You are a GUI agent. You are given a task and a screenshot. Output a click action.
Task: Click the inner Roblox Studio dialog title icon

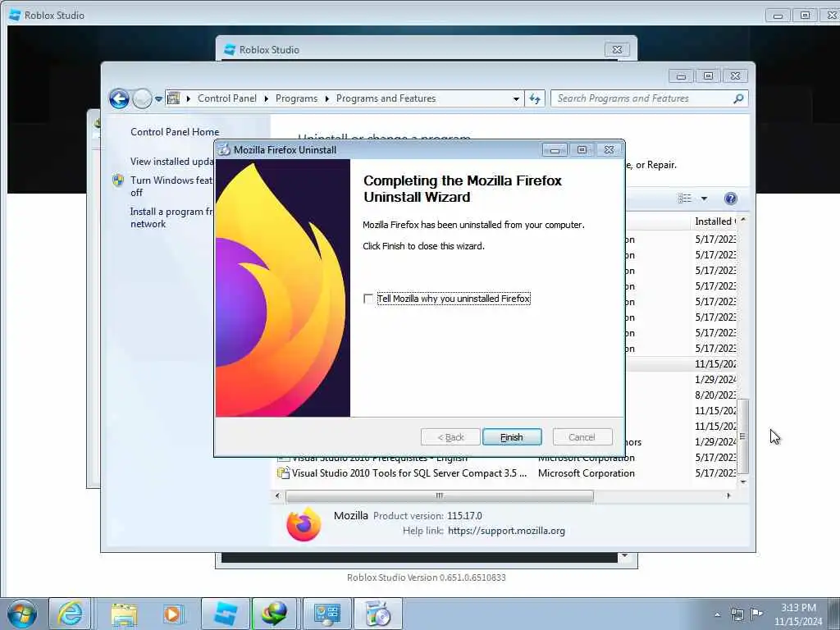[230, 50]
